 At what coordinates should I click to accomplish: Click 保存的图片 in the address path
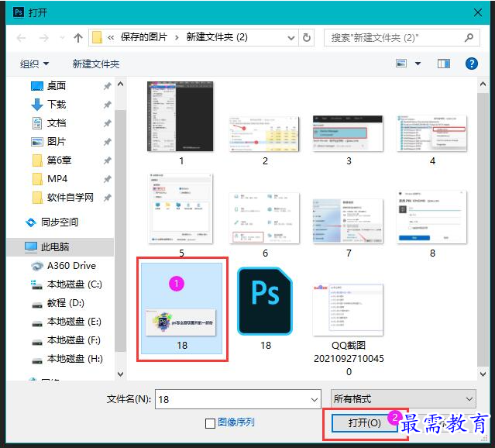coord(143,38)
